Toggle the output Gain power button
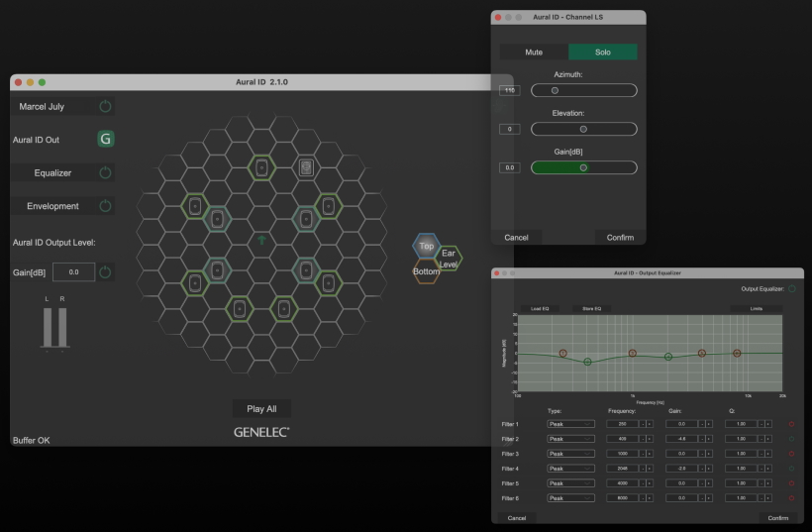Image resolution: width=812 pixels, height=532 pixels. point(105,272)
